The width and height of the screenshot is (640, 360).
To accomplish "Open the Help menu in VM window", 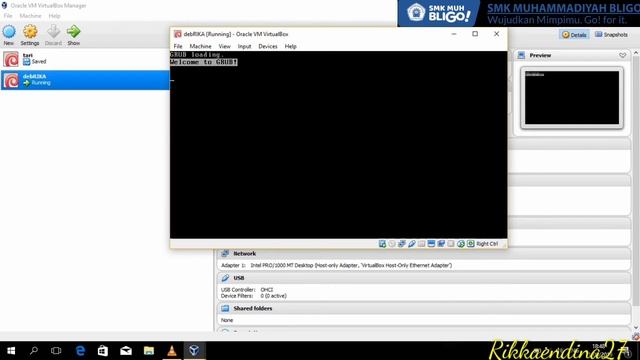I will point(291,47).
